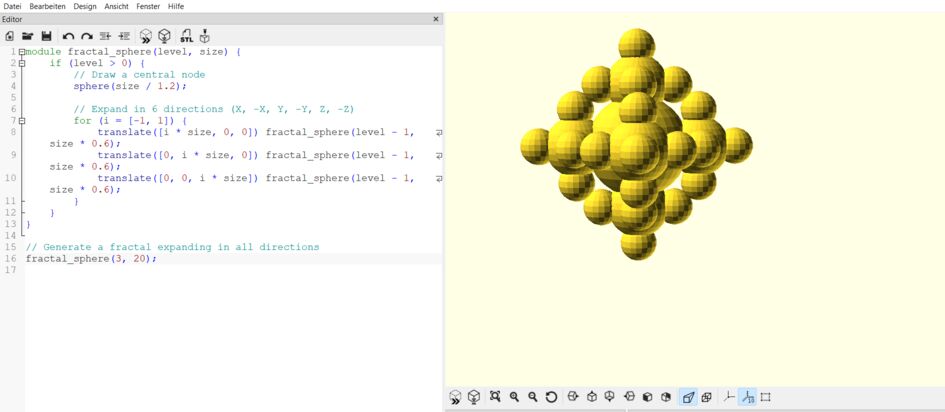Reset the 3D view orientation

tap(551, 397)
